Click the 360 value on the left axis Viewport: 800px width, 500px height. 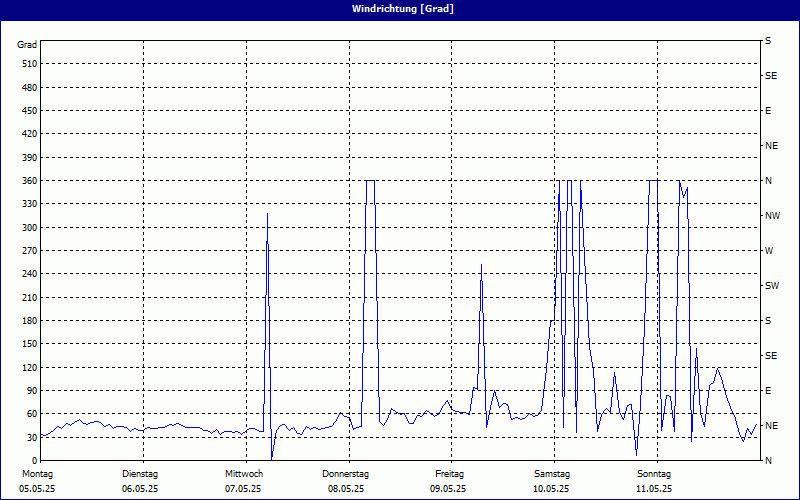(x=27, y=180)
